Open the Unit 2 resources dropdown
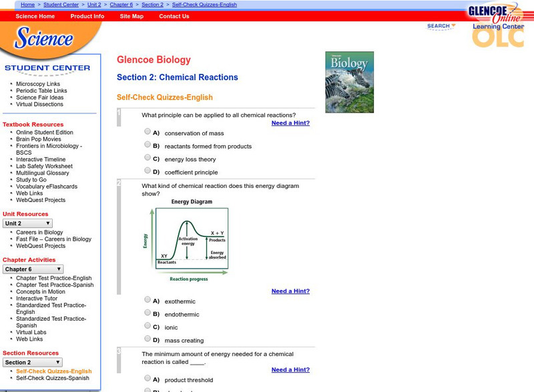This screenshot has height=392, width=534. click(27, 223)
